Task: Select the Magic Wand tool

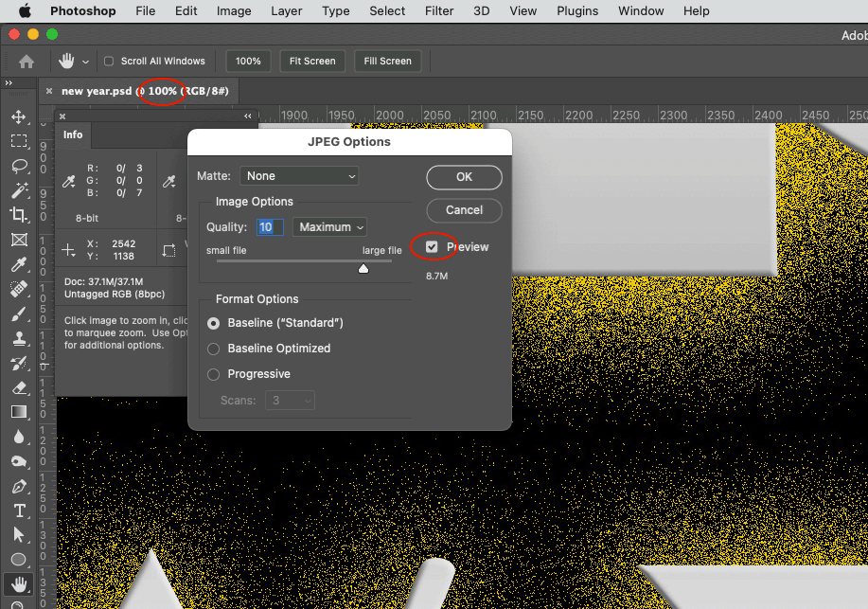Action: click(19, 190)
